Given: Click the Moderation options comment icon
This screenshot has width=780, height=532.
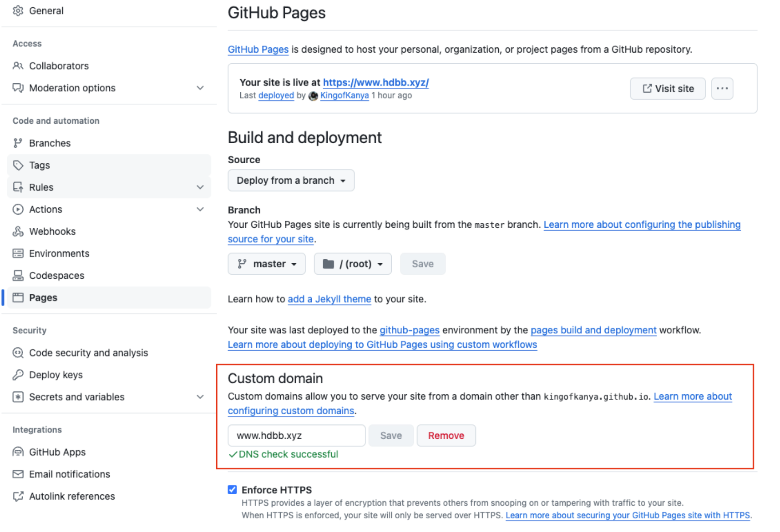Looking at the screenshot, I should click(18, 88).
